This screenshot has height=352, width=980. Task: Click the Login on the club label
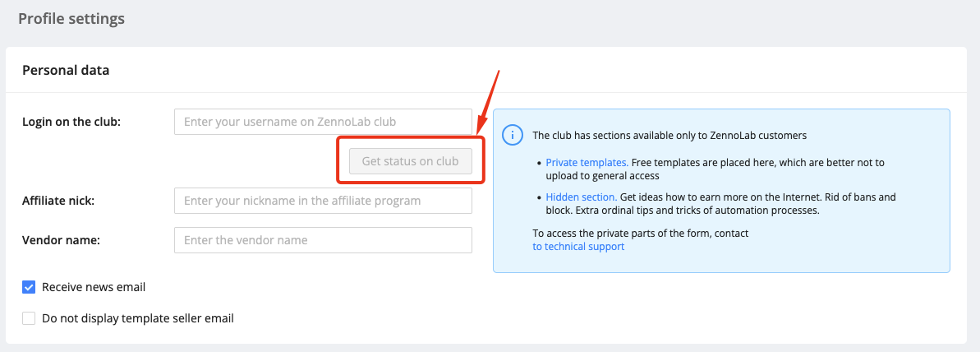pyautogui.click(x=71, y=122)
